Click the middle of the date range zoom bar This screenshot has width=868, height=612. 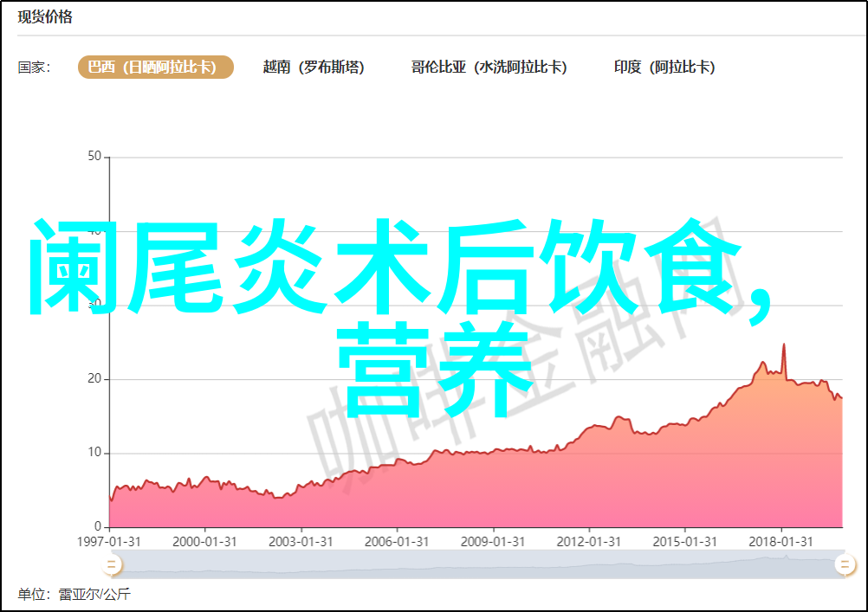pos(476,565)
